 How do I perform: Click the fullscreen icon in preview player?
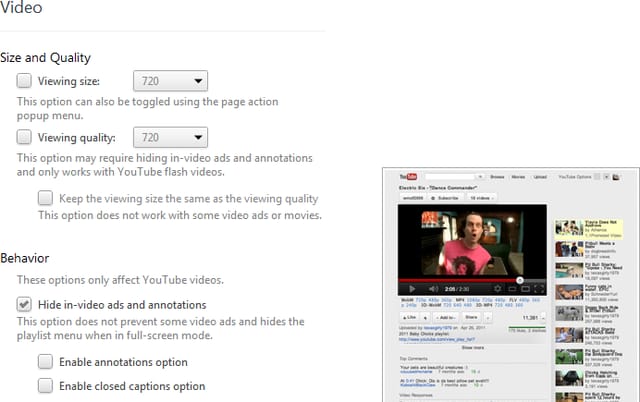(539, 289)
